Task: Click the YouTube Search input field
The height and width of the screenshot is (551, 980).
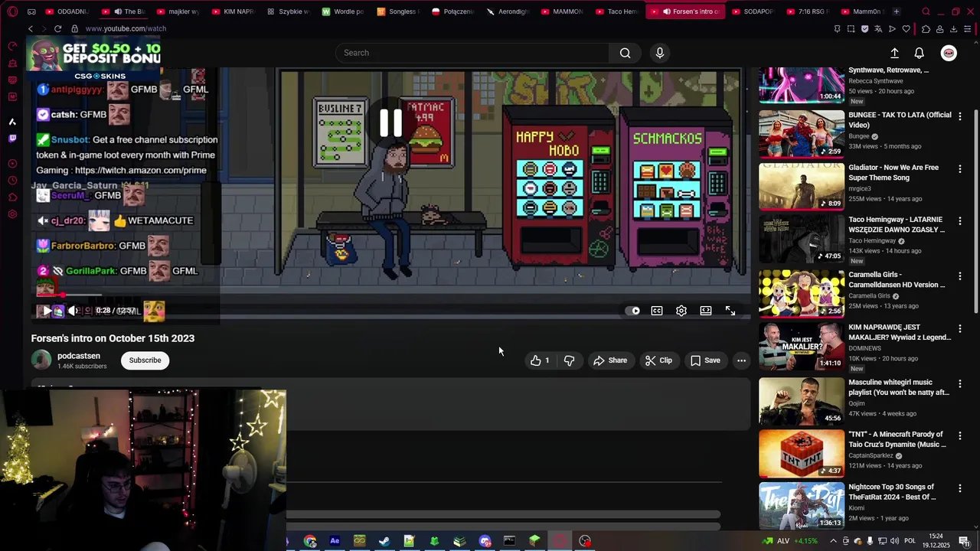Action: [x=472, y=53]
